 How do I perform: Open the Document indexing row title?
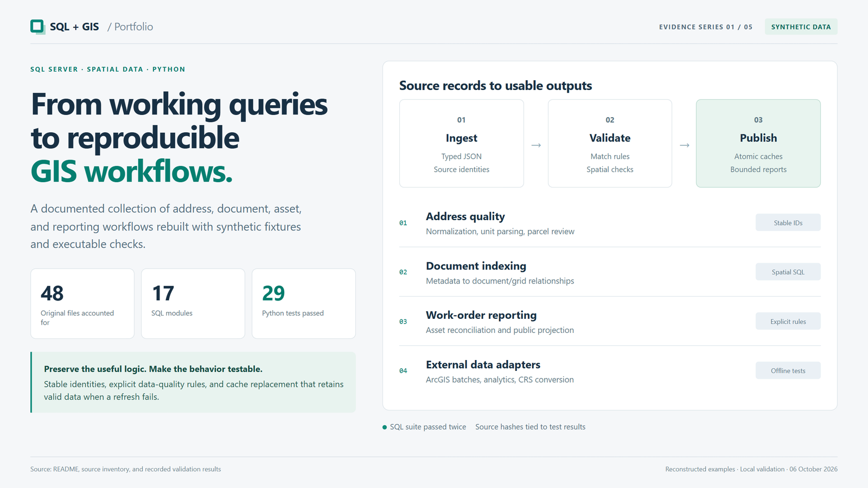point(476,266)
